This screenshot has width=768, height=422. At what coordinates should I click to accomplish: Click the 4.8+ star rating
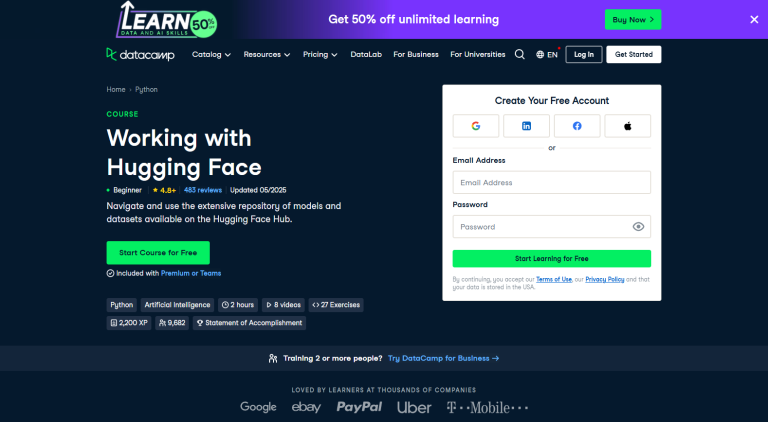point(164,190)
